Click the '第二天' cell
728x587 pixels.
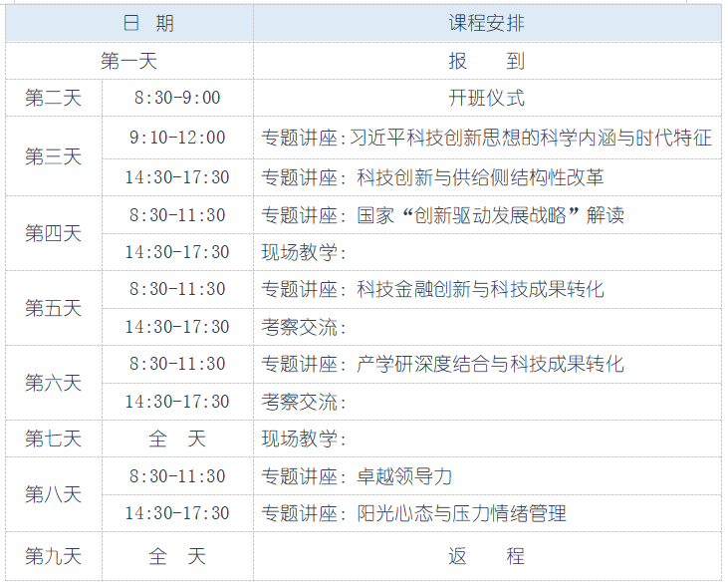coord(54,98)
